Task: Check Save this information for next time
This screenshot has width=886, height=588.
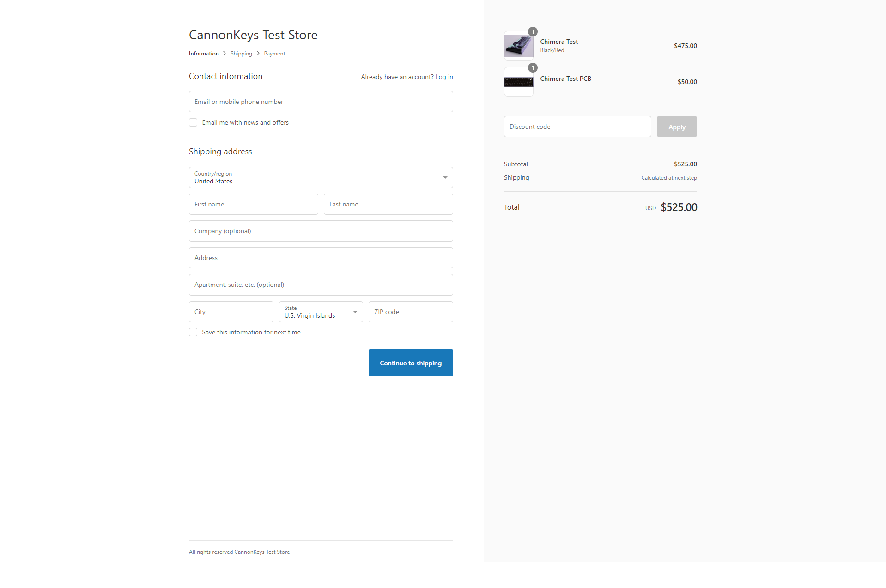Action: pos(193,332)
